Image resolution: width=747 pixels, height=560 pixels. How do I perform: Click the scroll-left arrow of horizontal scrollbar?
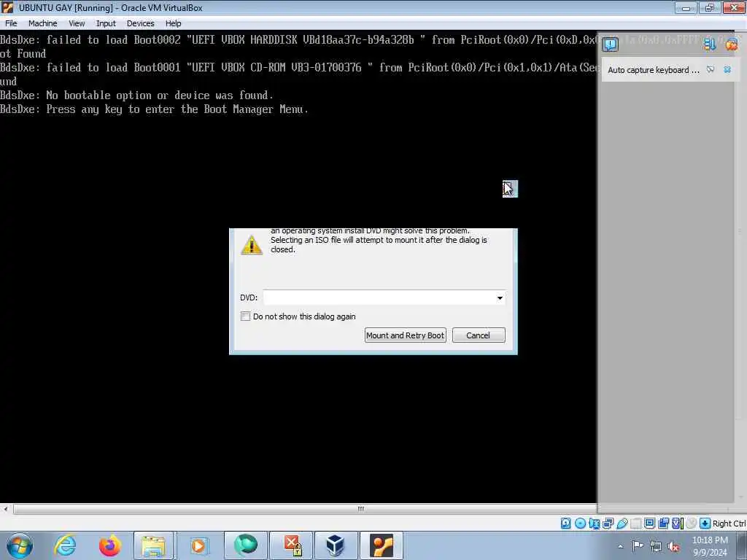point(6,509)
